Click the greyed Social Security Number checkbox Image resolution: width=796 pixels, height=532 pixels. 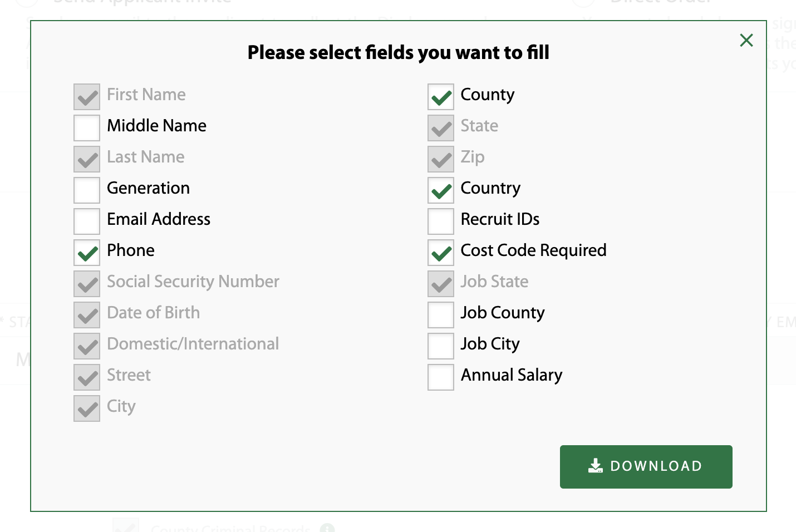coord(87,283)
